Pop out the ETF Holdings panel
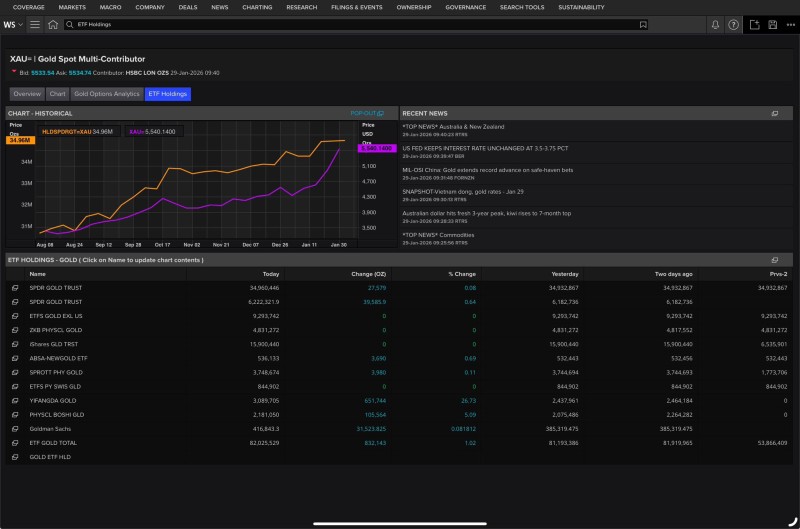 point(774,260)
